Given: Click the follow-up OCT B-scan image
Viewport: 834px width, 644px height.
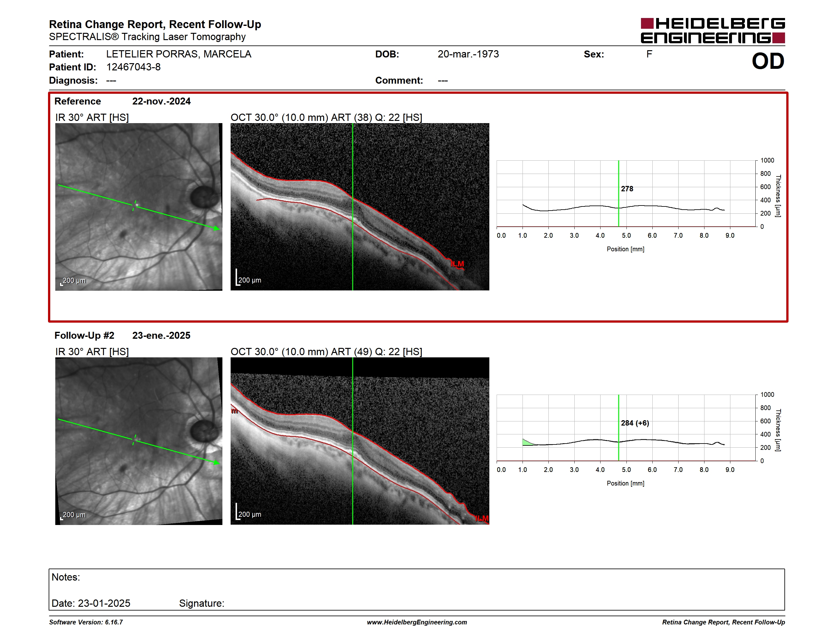Looking at the screenshot, I should click(x=360, y=441).
